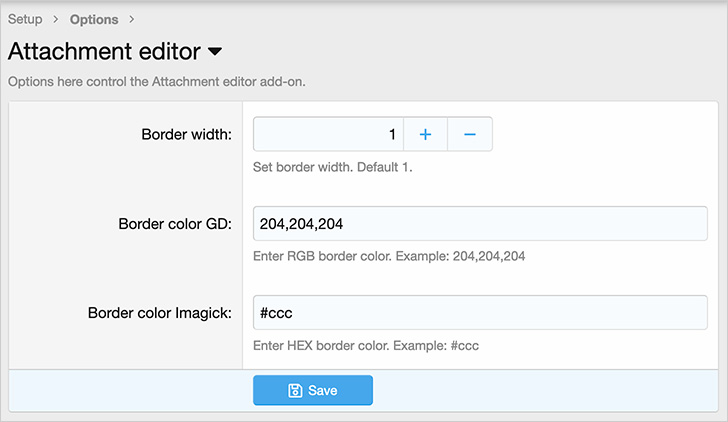
Task: Click the plus icon to increase border width
Action: (425, 134)
